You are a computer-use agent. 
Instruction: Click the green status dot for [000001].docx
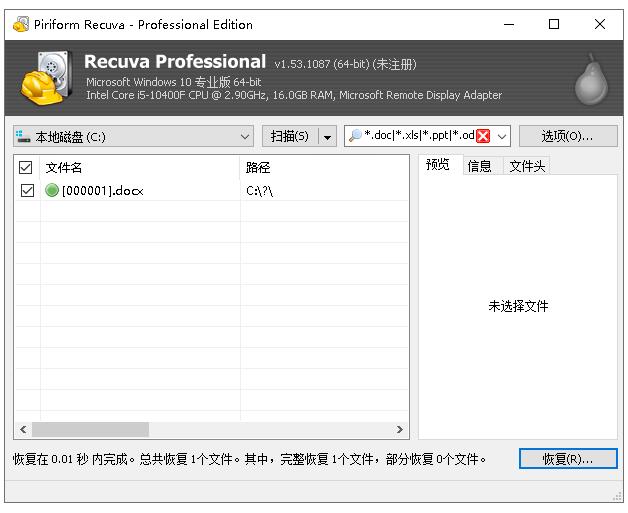click(x=52, y=191)
